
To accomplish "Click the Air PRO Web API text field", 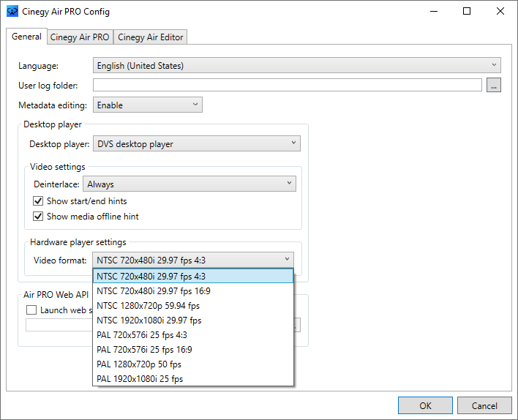I will pos(59,325).
